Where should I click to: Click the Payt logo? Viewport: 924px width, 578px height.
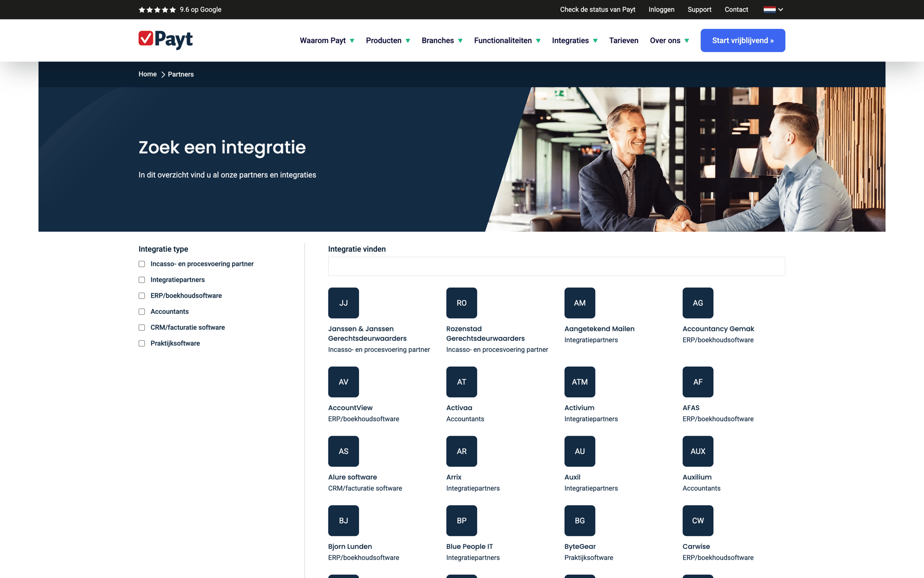pyautogui.click(x=165, y=40)
